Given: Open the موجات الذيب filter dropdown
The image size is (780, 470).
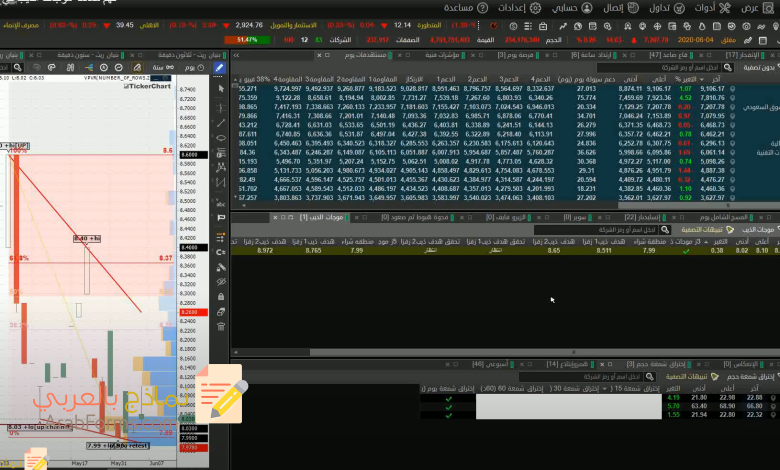Looking at the screenshot, I should point(761,230).
